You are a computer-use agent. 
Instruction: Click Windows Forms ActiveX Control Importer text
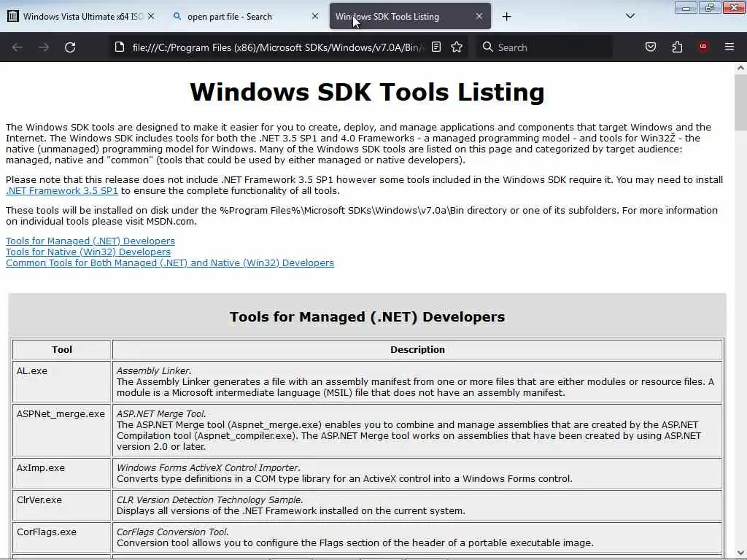click(208, 467)
